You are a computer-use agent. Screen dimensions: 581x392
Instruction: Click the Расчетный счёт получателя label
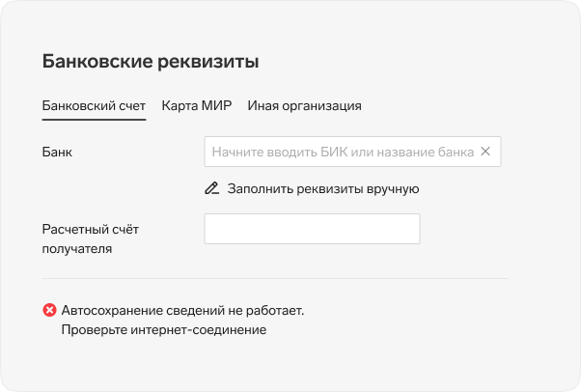[x=91, y=238]
